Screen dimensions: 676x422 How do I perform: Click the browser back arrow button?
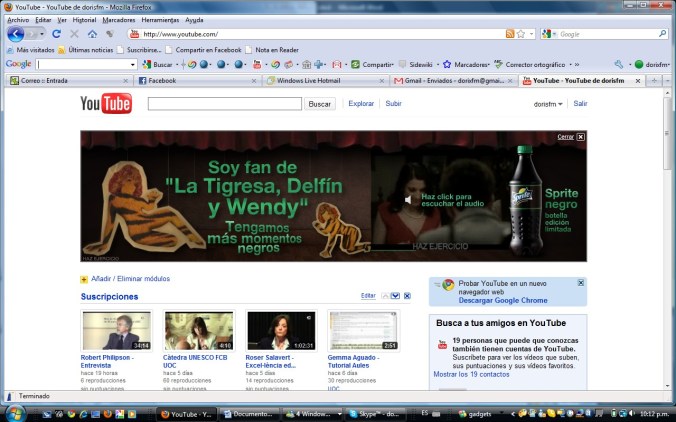(x=16, y=34)
